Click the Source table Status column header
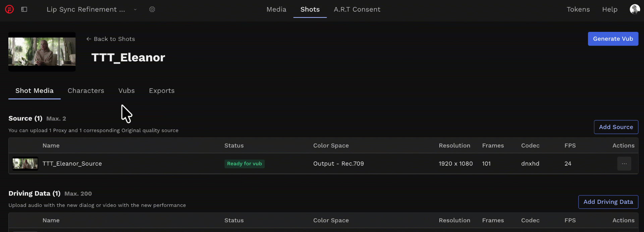 click(234, 146)
